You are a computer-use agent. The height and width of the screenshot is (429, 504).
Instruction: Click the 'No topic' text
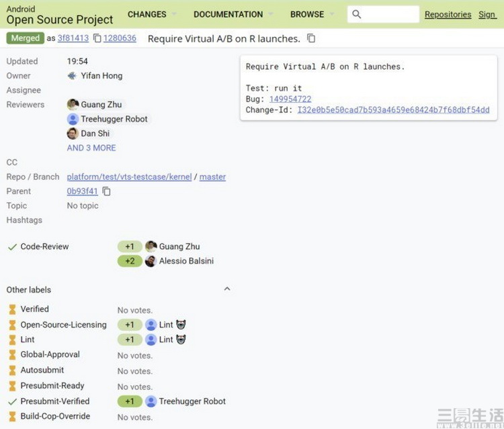(x=83, y=206)
